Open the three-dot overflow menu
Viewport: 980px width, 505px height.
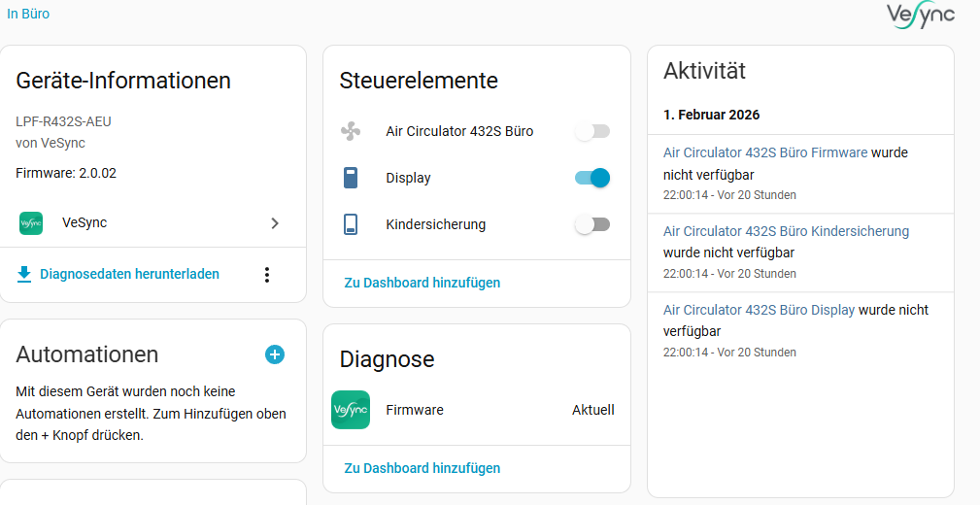click(x=267, y=275)
